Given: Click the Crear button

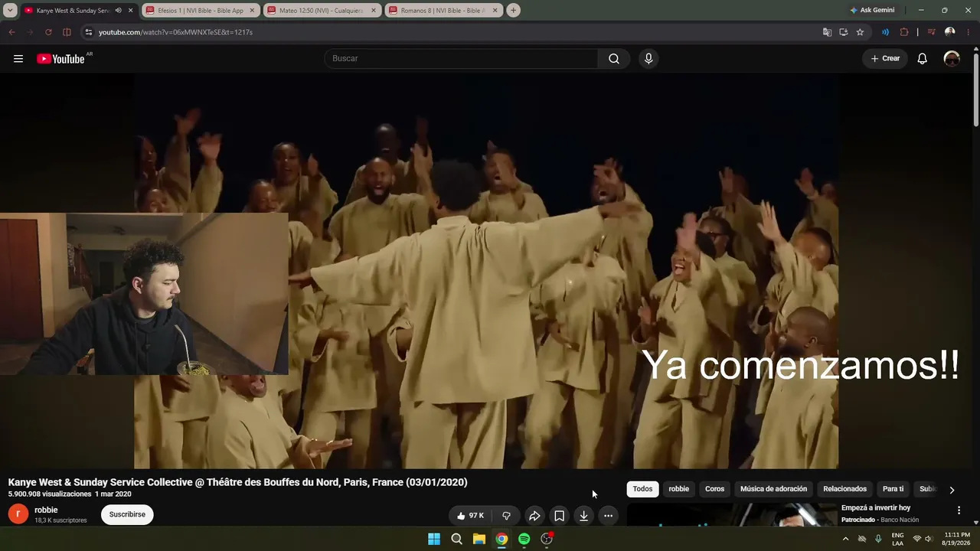Looking at the screenshot, I should tap(885, 59).
